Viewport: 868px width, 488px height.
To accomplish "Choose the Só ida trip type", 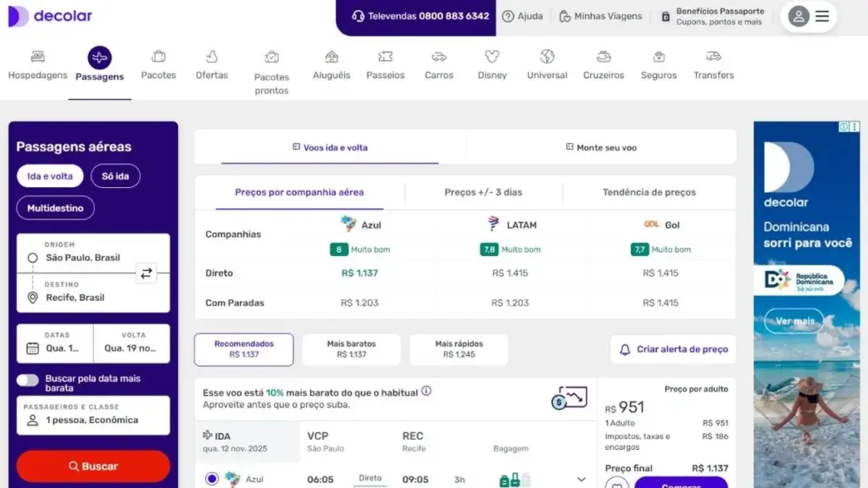I will 115,176.
